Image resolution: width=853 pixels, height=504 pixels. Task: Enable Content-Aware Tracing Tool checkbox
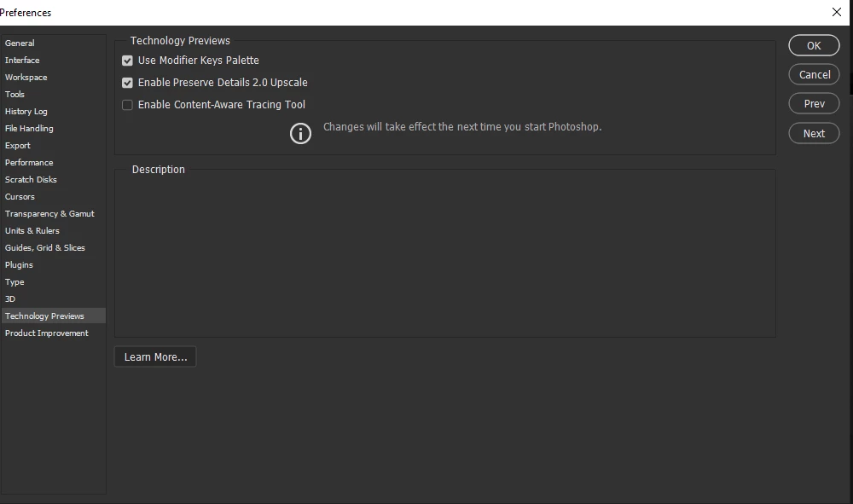(127, 105)
